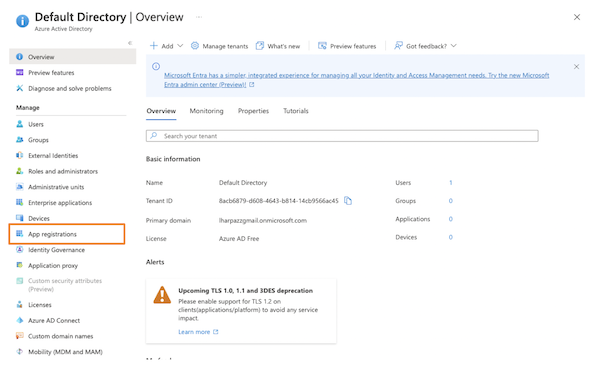This screenshot has width=600, height=370.
Task: Open Enterprise applications menu item
Action: pyautogui.click(x=60, y=203)
